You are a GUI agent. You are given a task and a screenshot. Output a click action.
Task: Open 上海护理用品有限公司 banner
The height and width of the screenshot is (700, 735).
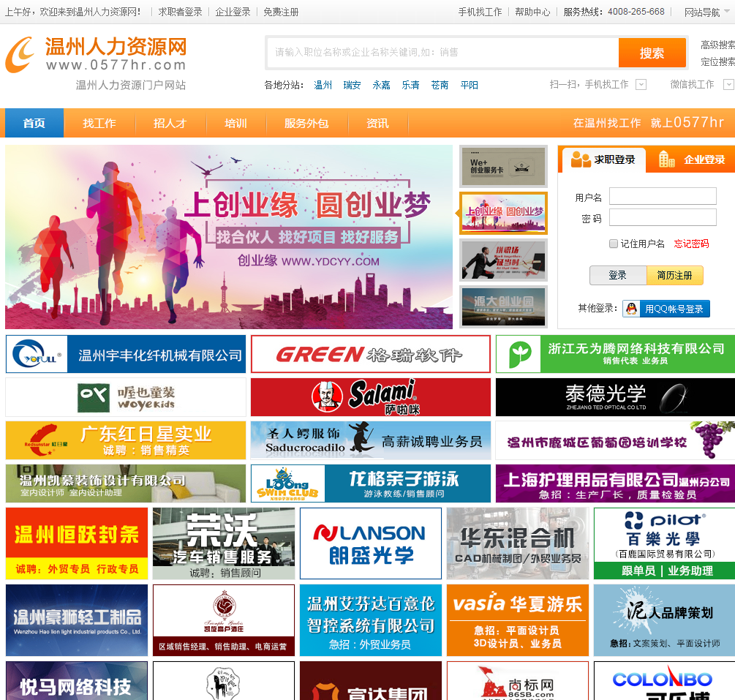click(x=616, y=483)
